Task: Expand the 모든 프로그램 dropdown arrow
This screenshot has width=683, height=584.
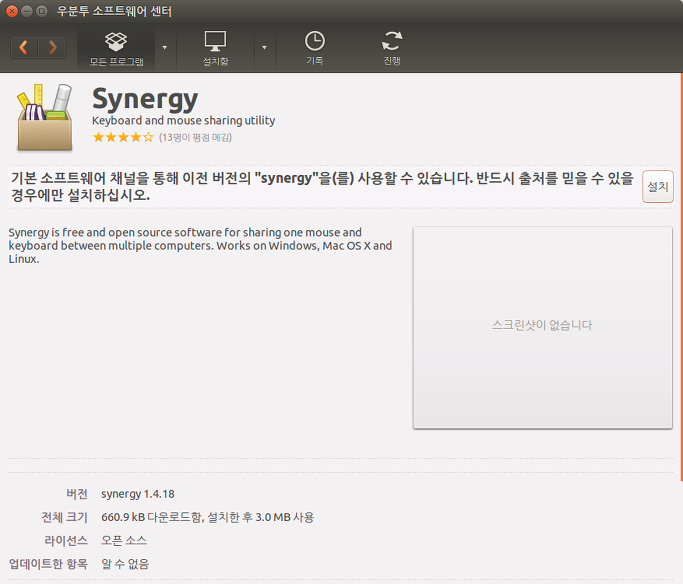Action: (165, 47)
